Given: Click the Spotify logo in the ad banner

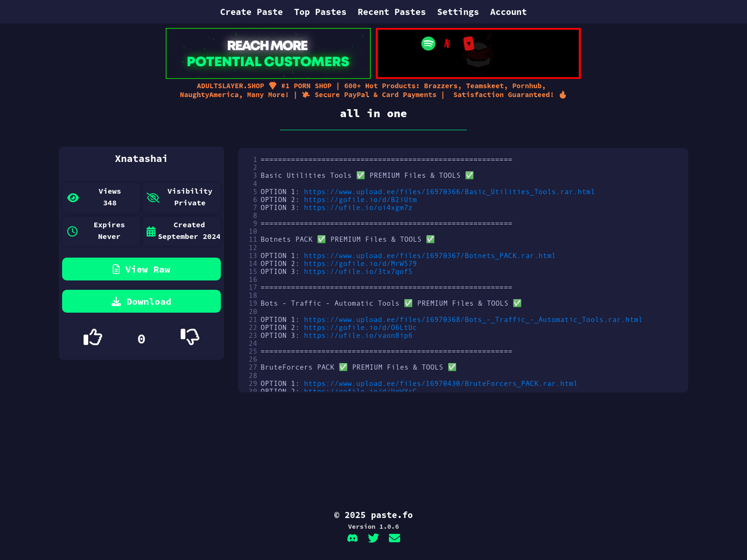Looking at the screenshot, I should (x=428, y=43).
